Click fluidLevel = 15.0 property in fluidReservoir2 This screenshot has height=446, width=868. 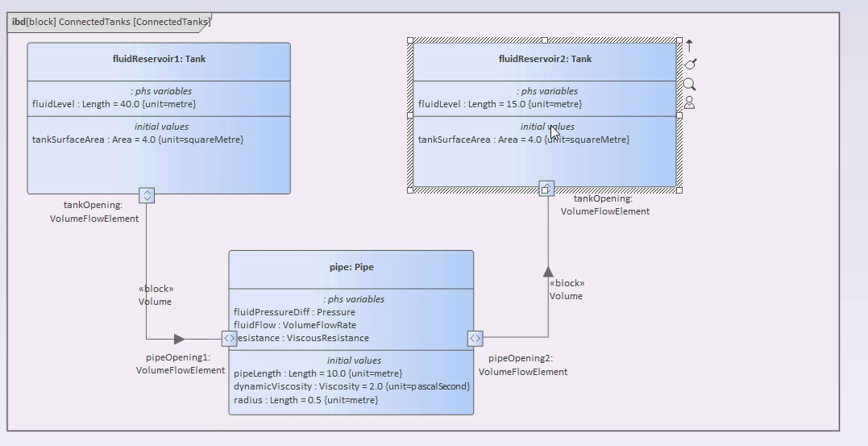click(x=500, y=104)
